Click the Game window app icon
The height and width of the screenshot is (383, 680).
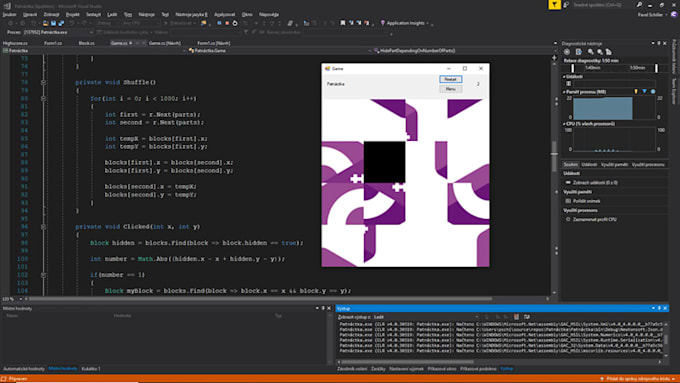coord(327,69)
